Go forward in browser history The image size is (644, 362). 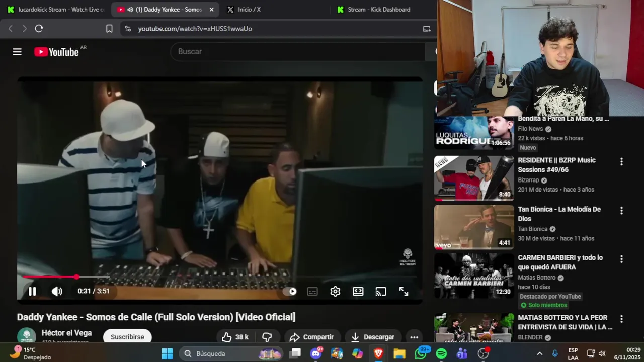pos(24,29)
